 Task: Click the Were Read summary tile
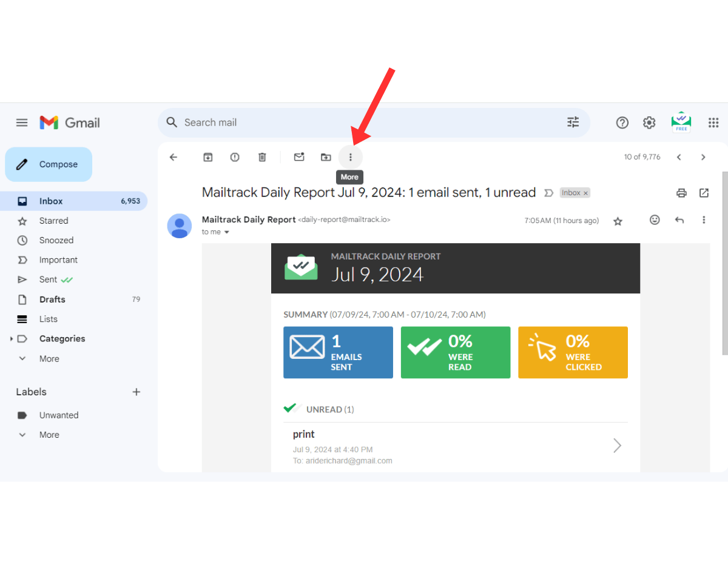[x=456, y=352]
